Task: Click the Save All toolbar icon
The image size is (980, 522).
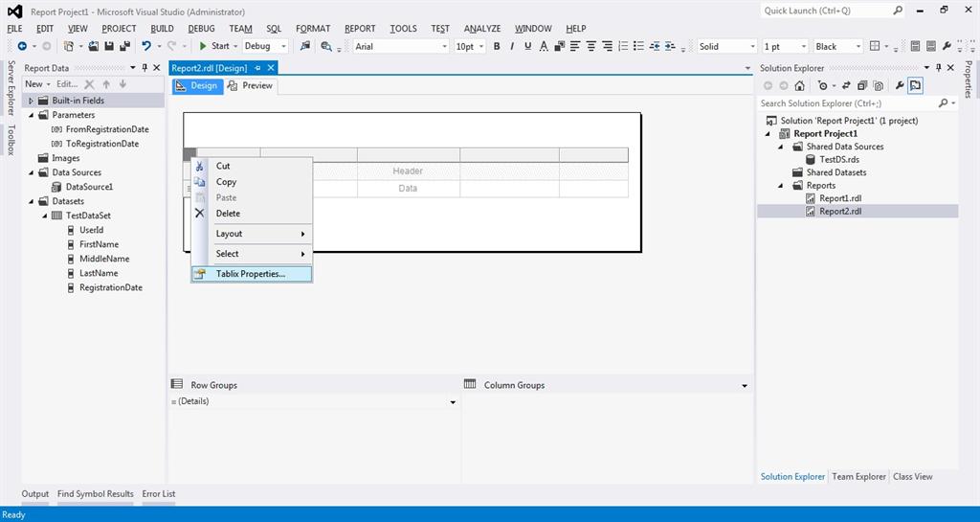Action: tap(125, 46)
